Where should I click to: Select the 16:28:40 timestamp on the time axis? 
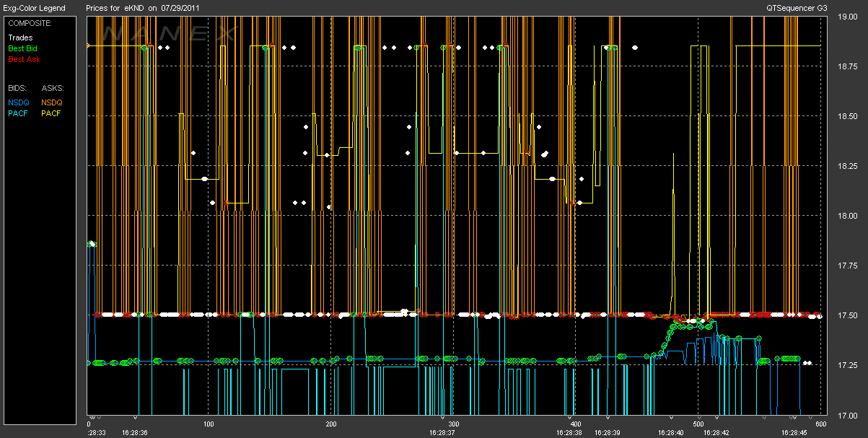pos(671,433)
